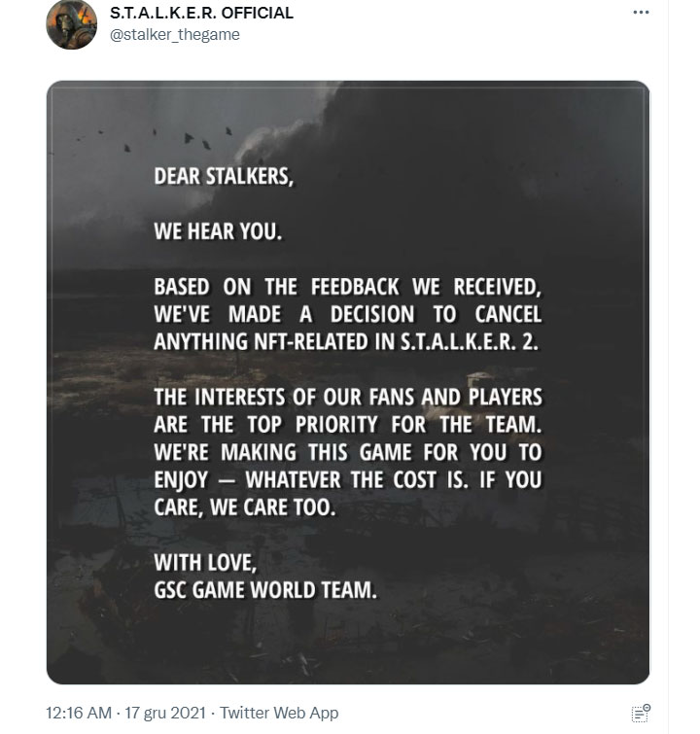Click the "DEAR STALKERS," line in the image
Viewport: 700px width, 734px height.
(223, 178)
